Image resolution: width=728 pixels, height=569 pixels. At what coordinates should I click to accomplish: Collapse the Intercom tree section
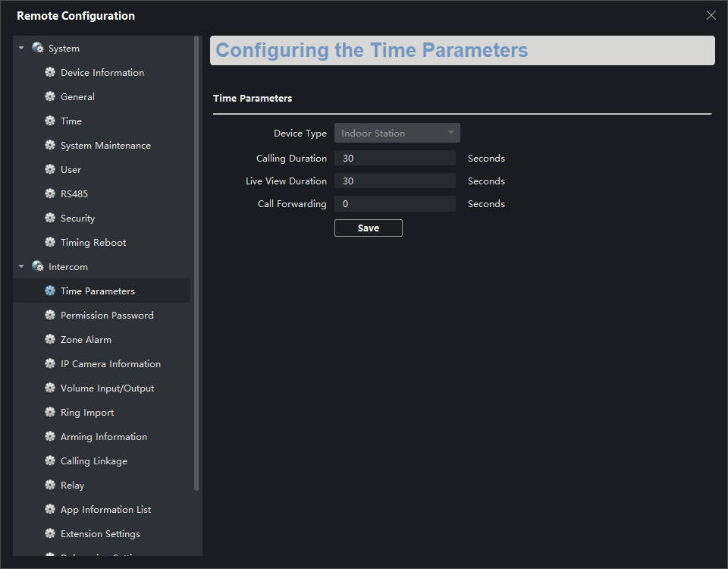click(x=22, y=267)
